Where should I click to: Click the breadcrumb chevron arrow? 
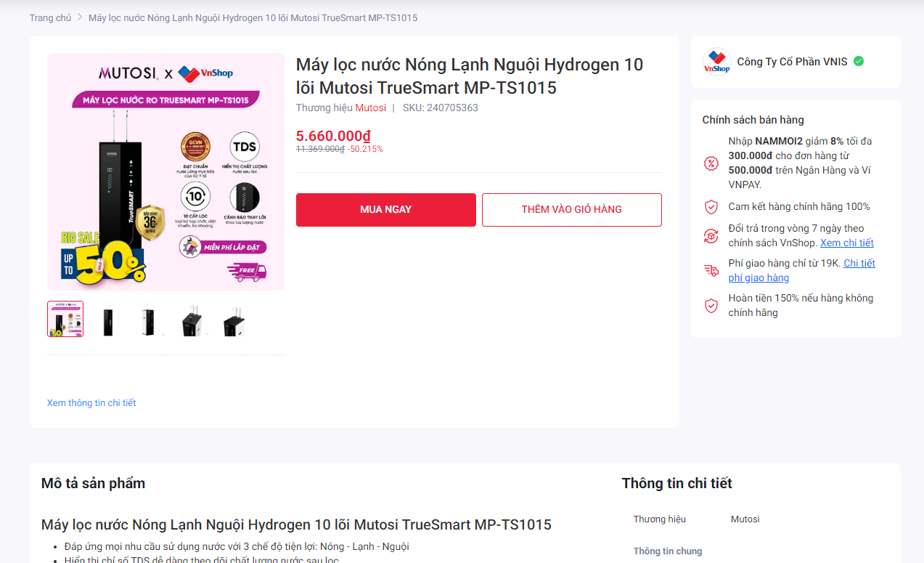click(x=80, y=17)
